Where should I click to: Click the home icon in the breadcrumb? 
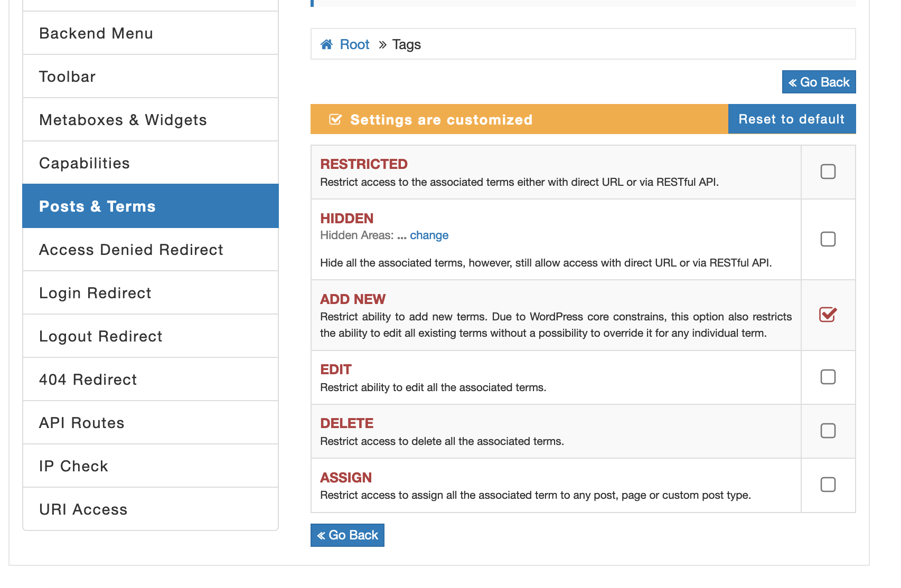326,44
